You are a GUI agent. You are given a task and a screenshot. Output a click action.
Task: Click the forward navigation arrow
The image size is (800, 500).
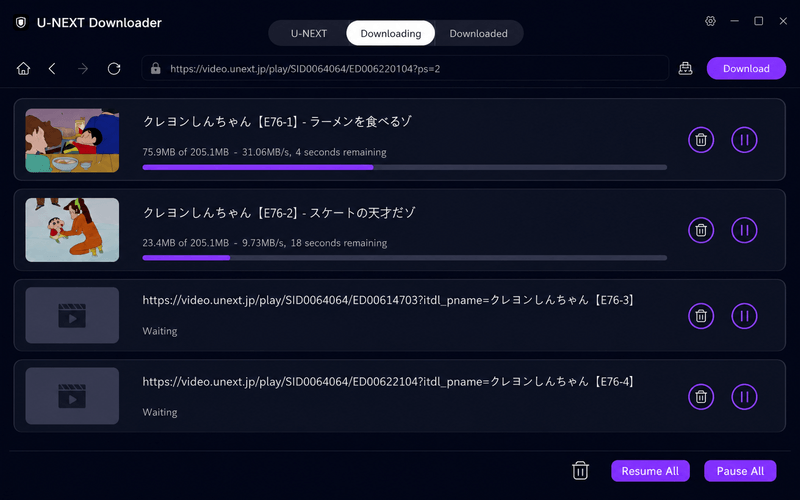coord(83,68)
